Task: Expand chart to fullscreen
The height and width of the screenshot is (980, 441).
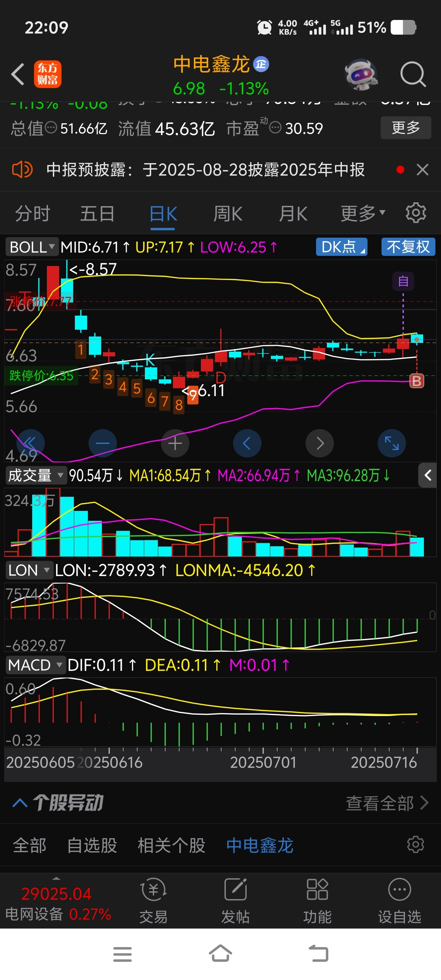Action: (x=392, y=443)
